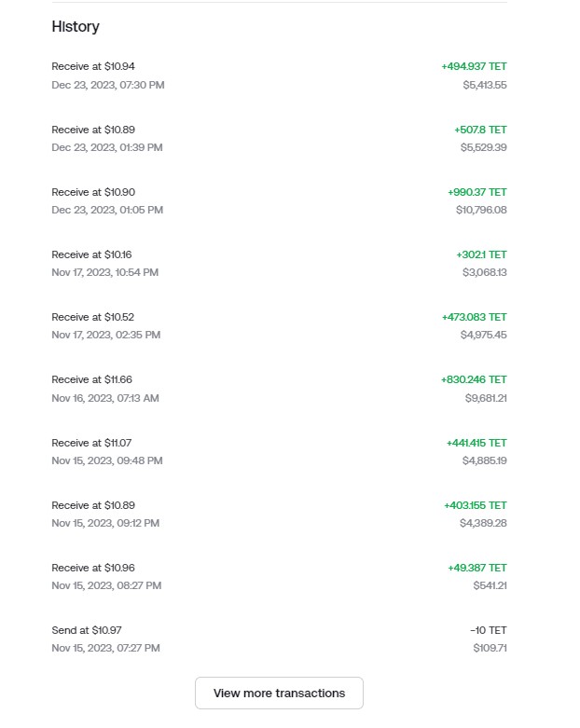Open the Receive at $11.07 transaction
This screenshot has height=728, width=580.
pyautogui.click(x=91, y=443)
